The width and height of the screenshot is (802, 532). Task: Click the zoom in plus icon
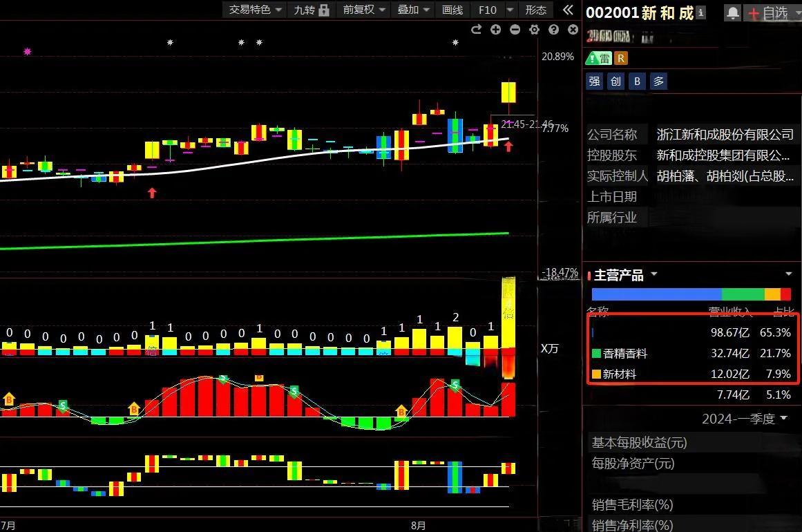point(495,29)
